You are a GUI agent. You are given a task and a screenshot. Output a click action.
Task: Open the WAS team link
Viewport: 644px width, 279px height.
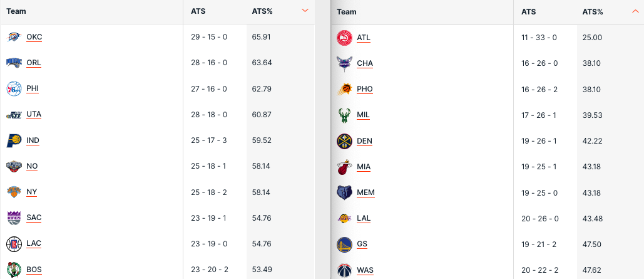click(365, 270)
